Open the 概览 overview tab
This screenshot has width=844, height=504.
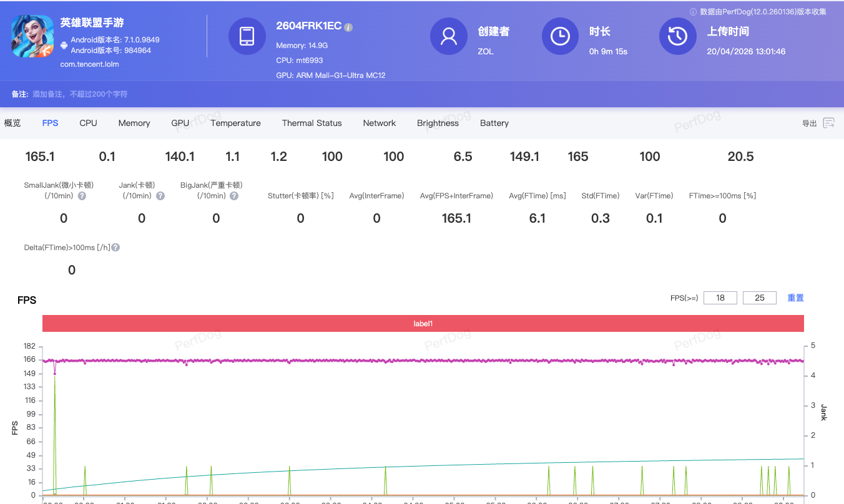click(x=12, y=123)
